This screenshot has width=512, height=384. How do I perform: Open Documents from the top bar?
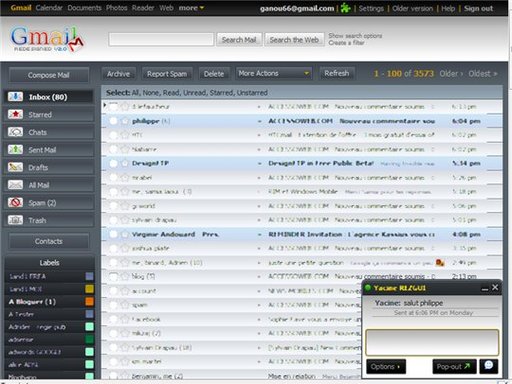click(x=84, y=8)
